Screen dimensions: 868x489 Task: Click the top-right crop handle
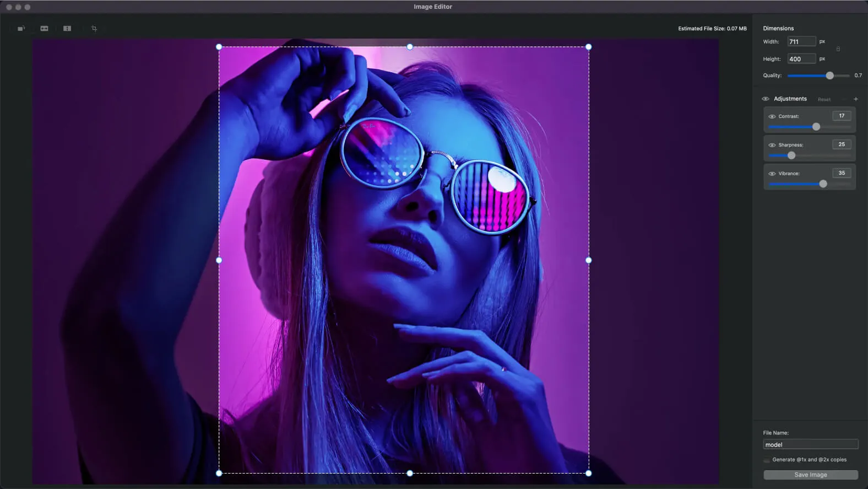tap(589, 47)
